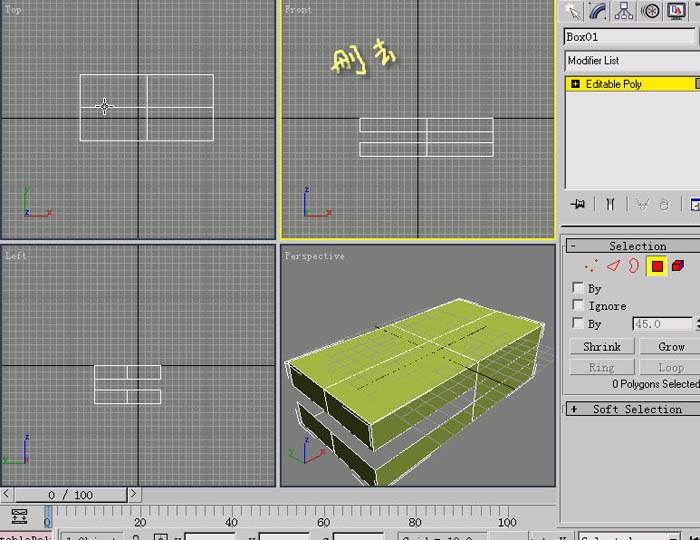Select Polygon sub-object level
The image size is (700, 540).
pyautogui.click(x=657, y=266)
